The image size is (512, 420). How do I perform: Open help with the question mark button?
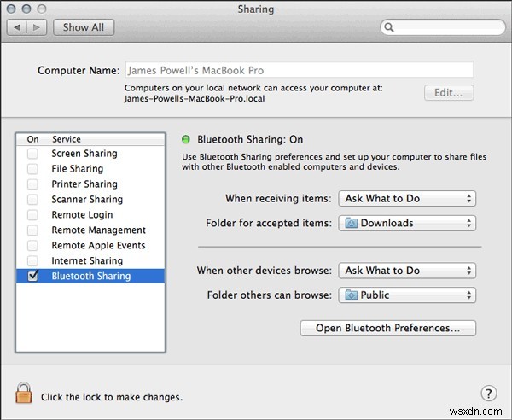488,394
